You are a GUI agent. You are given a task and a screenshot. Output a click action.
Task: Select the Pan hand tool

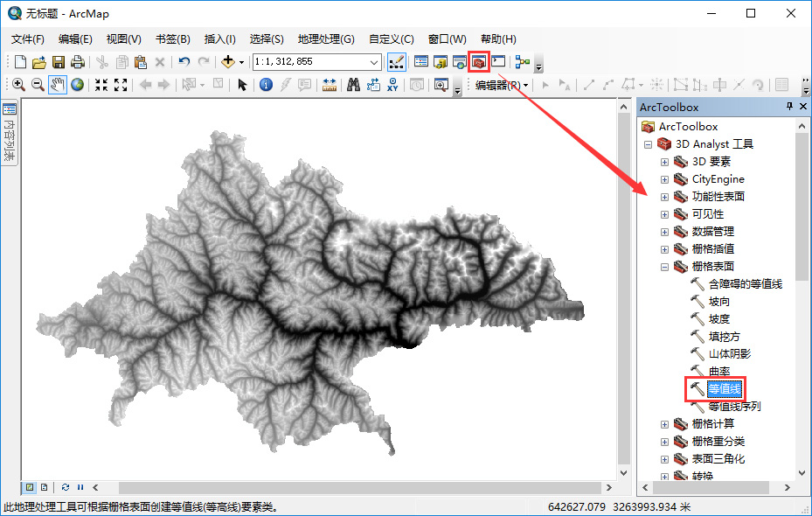pyautogui.click(x=58, y=85)
